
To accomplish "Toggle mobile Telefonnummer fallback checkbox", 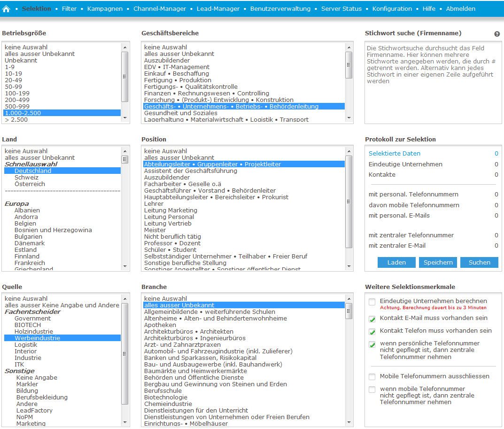I will pos(372,390).
